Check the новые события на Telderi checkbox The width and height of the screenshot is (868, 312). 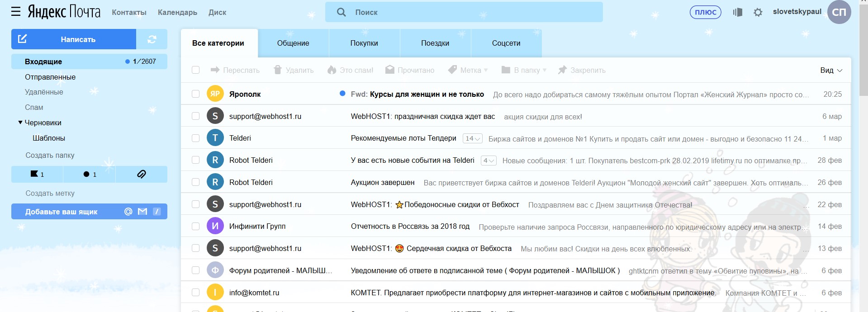[x=195, y=160]
